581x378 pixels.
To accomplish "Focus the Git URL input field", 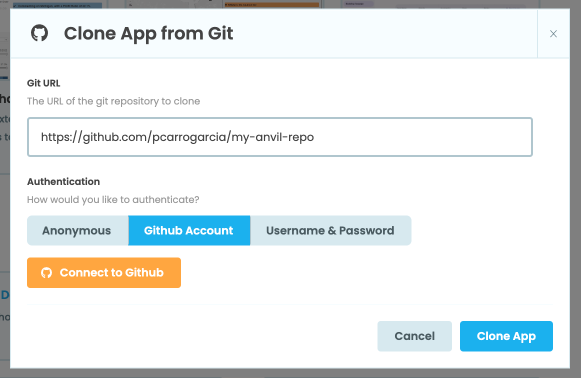I will (x=280, y=137).
